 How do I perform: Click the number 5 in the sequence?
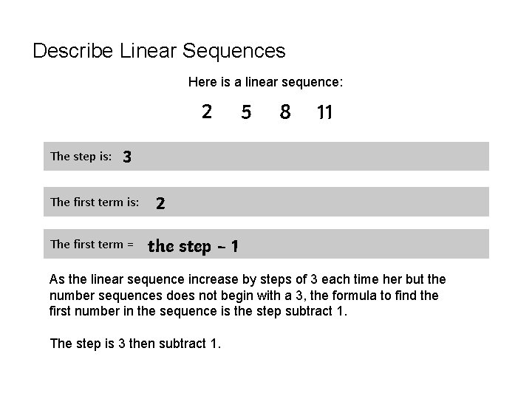[x=246, y=113]
